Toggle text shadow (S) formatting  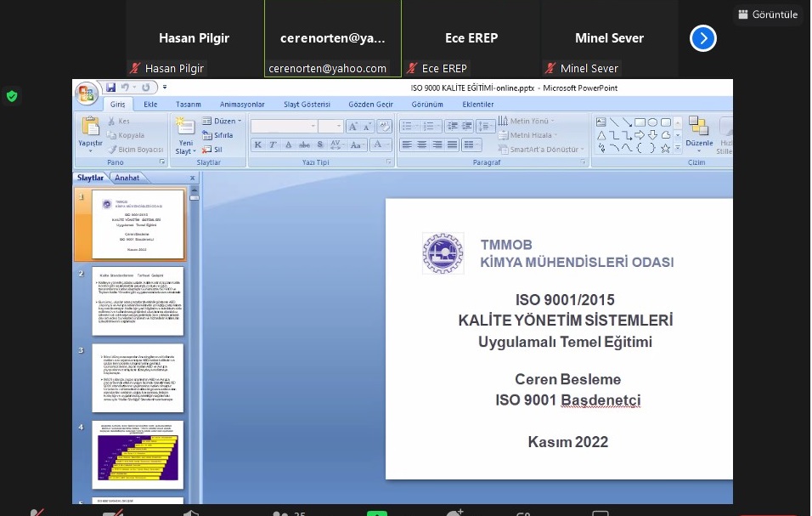[x=319, y=145]
